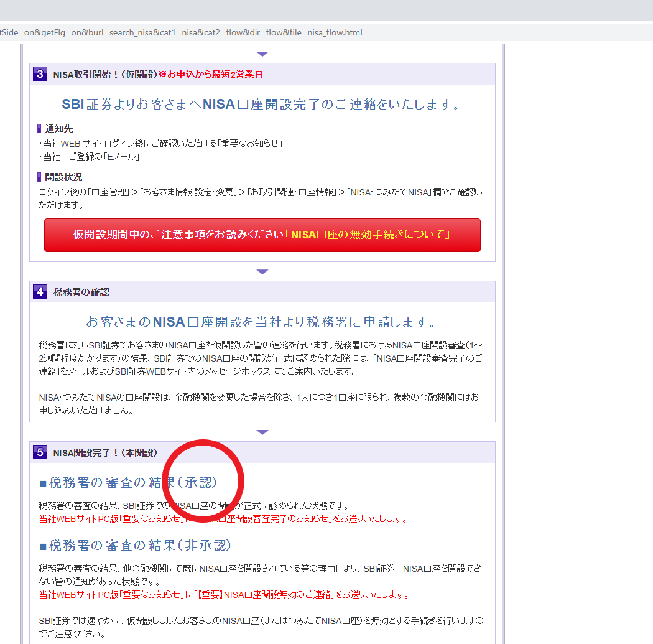Click the red note 「※お申込から最短2営業日」

pos(210,75)
